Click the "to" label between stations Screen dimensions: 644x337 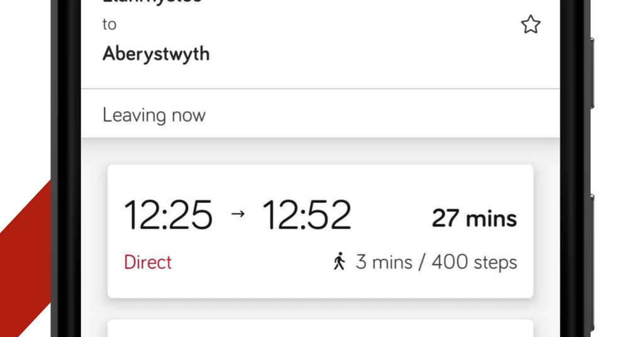(x=109, y=25)
